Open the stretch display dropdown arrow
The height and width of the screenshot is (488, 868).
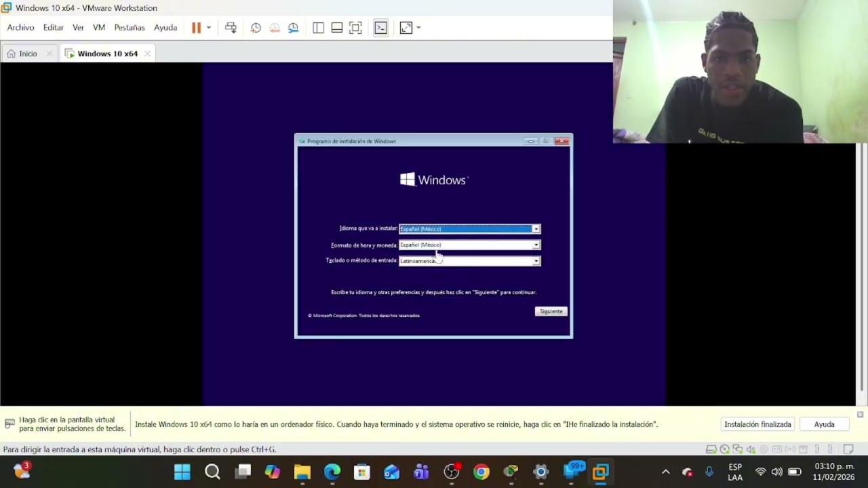418,28
